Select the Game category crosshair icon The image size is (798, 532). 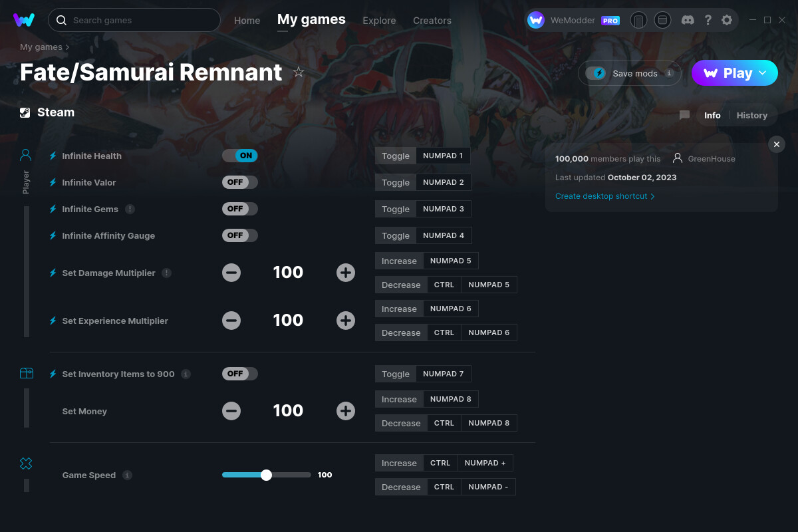26,464
